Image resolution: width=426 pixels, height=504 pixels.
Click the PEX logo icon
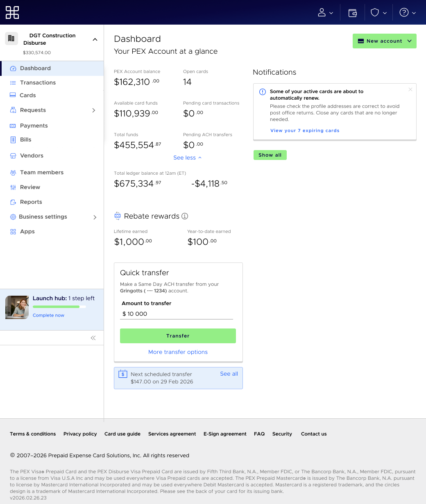(x=12, y=13)
